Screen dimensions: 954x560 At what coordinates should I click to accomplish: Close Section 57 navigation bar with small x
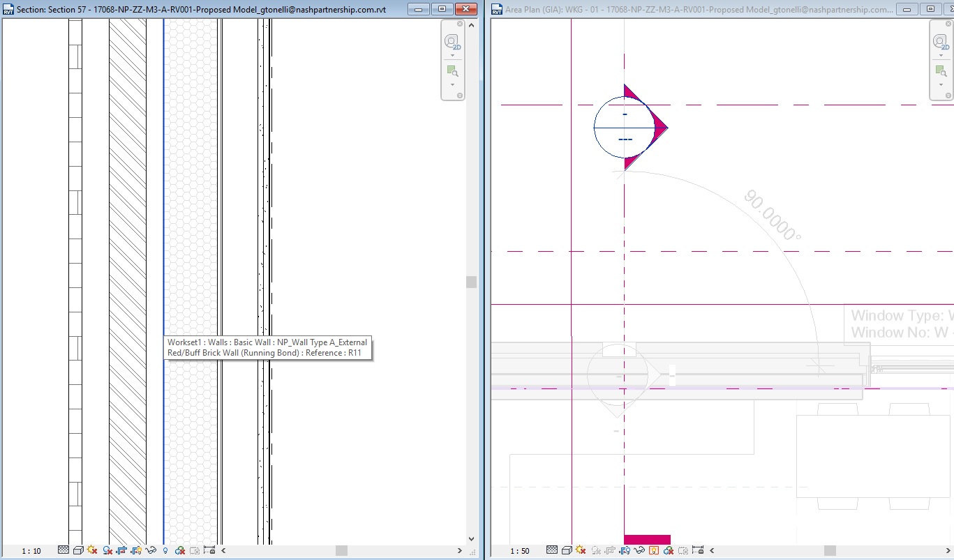460,24
